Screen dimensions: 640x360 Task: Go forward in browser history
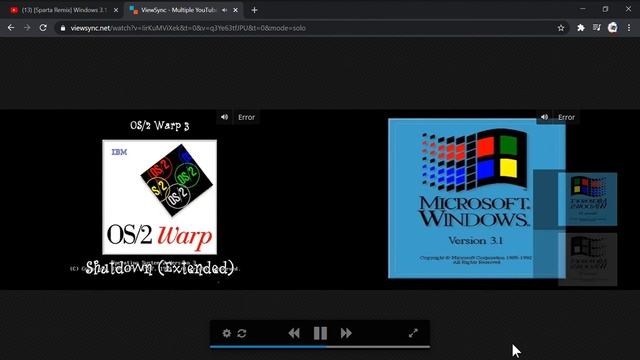point(27,28)
